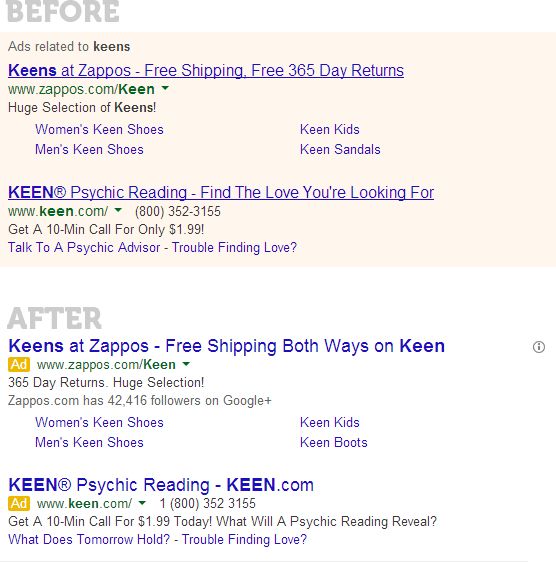Select Keen Boots sitelink
556x562 pixels.
click(x=334, y=442)
